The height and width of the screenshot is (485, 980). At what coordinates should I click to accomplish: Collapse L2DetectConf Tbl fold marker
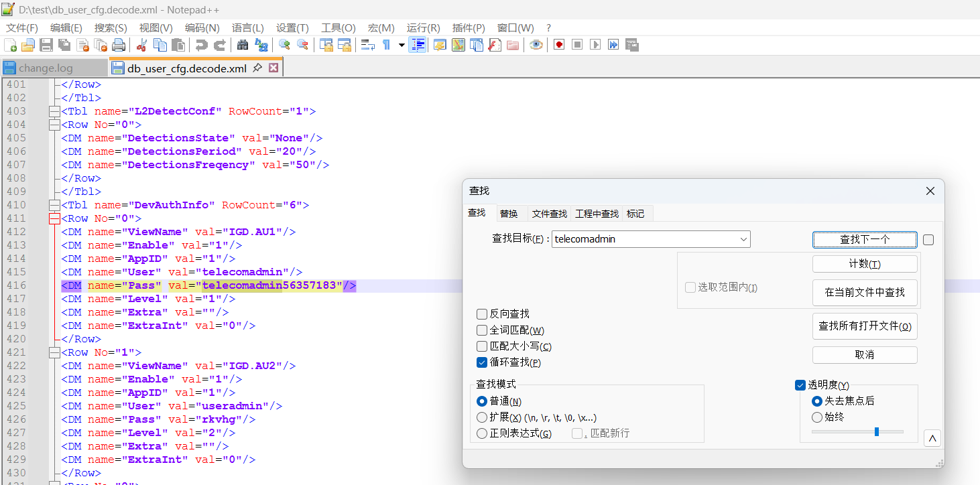pyautogui.click(x=54, y=111)
